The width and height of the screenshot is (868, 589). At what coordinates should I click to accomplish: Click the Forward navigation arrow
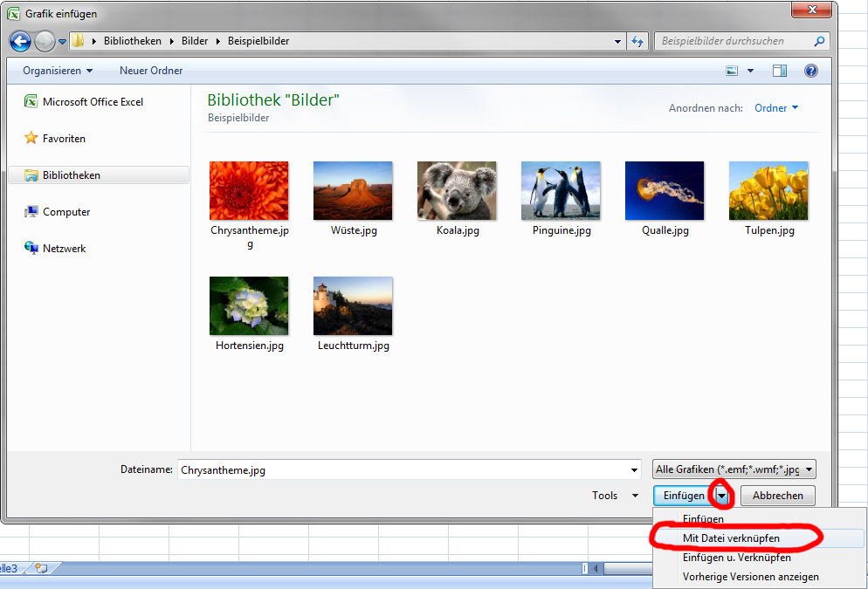[x=43, y=41]
